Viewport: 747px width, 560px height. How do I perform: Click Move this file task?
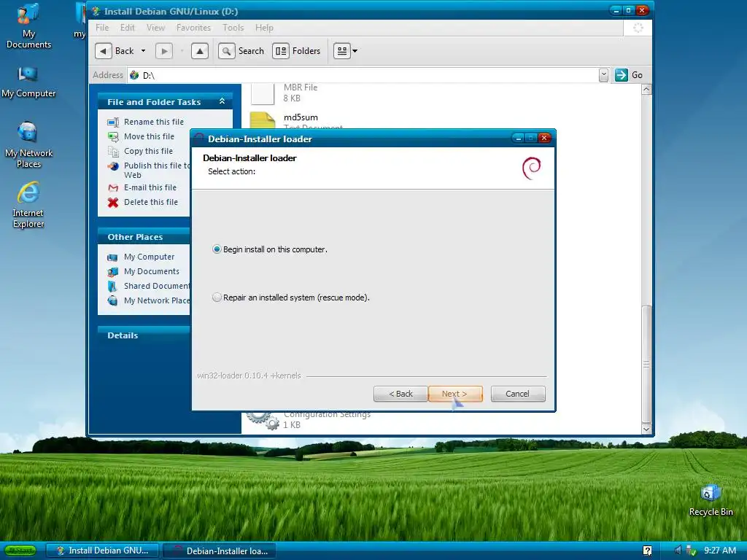point(149,136)
